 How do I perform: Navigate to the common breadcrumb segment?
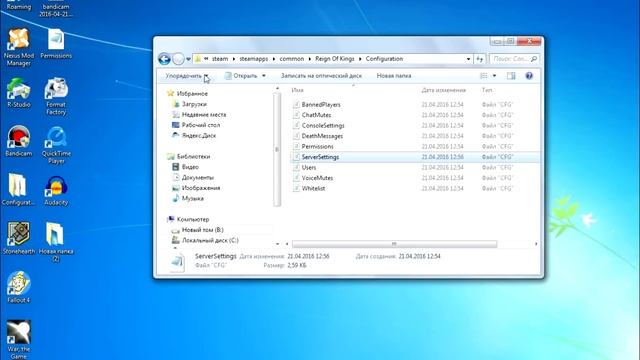[292, 59]
